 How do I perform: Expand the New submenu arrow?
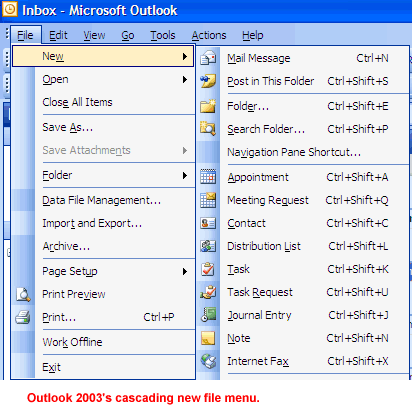click(x=185, y=56)
